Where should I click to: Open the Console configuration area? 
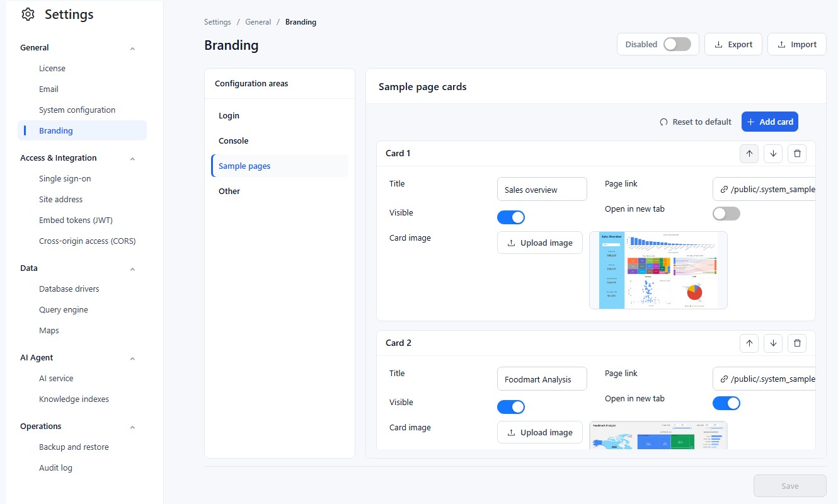coord(280,141)
